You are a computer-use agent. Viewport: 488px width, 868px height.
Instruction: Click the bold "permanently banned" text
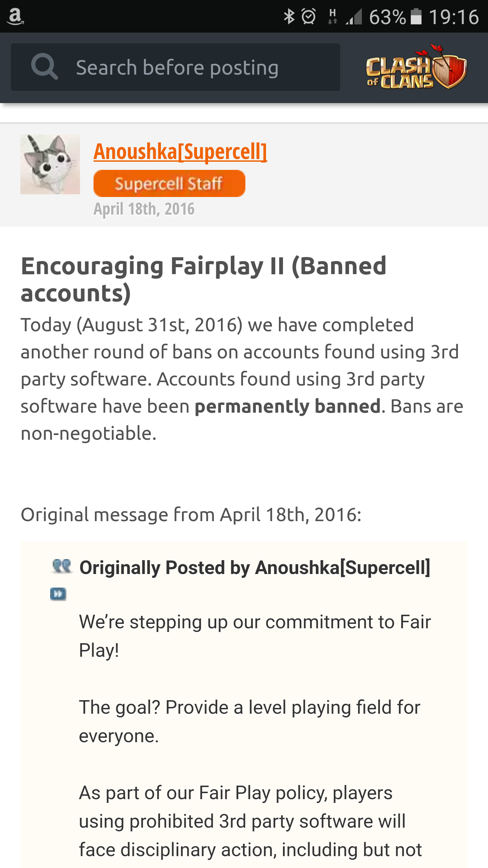[288, 406]
